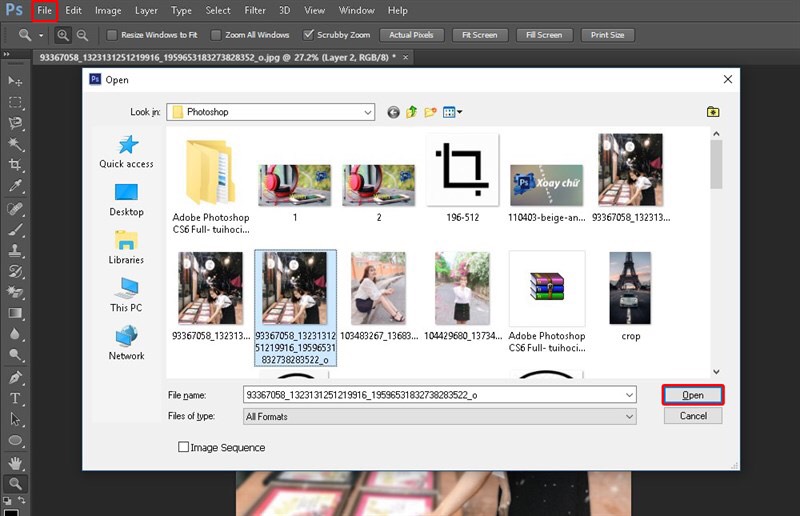800x516 pixels.
Task: Go to Quick access in sidebar
Action: pyautogui.click(x=127, y=152)
